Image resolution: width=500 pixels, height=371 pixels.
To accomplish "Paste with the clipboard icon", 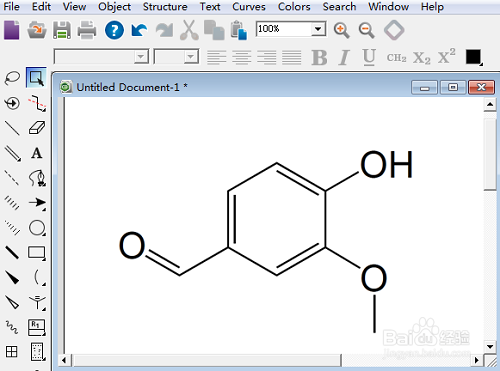I will [x=239, y=30].
